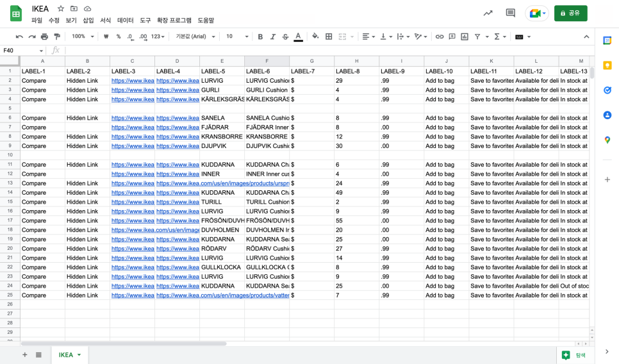This screenshot has width=619, height=364.
Task: Open the borders tool
Action: (329, 37)
